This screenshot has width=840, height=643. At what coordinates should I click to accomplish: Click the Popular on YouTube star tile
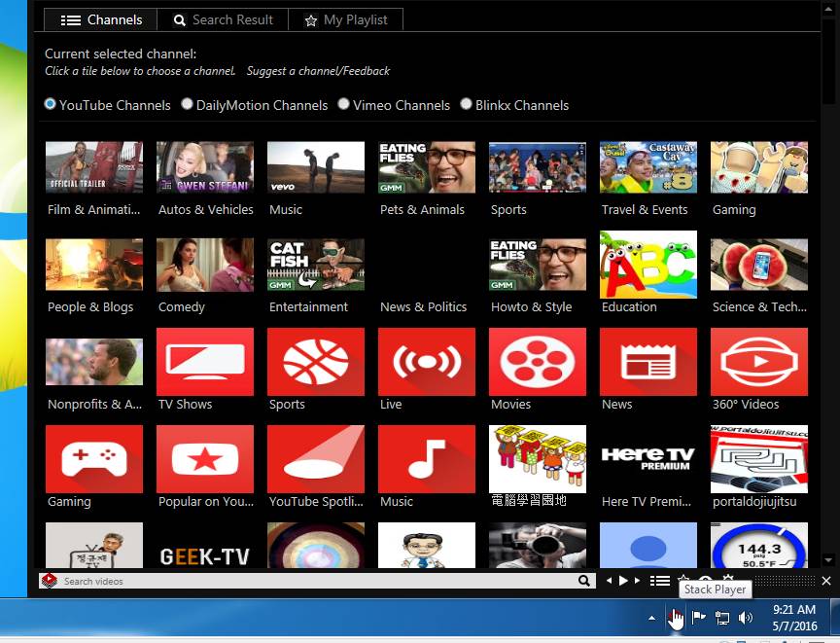click(x=204, y=459)
